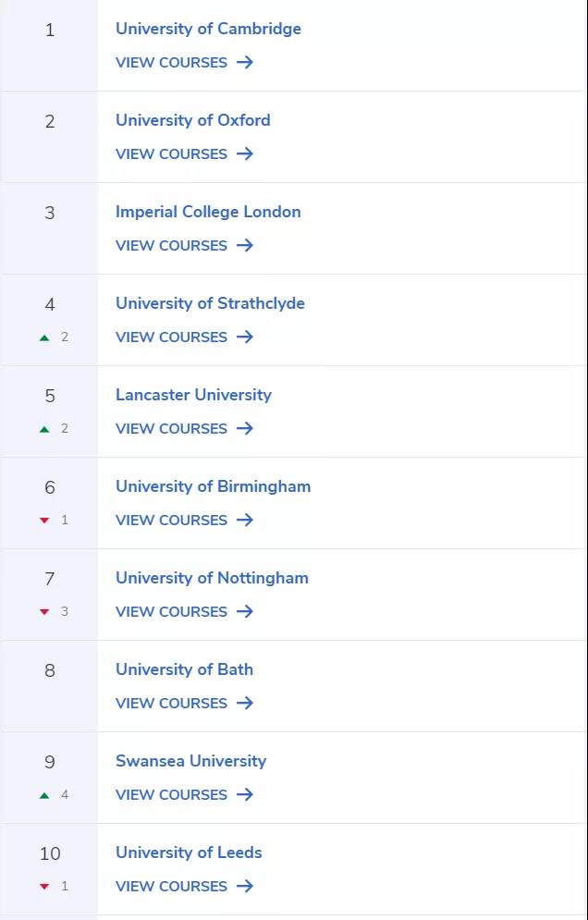The image size is (588, 920).
Task: Click the green up triangle under Swansea's rank 9
Action: [x=44, y=795]
